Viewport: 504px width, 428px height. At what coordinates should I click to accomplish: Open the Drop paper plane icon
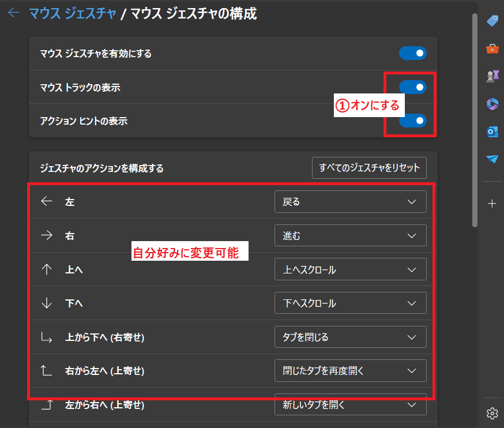point(492,159)
